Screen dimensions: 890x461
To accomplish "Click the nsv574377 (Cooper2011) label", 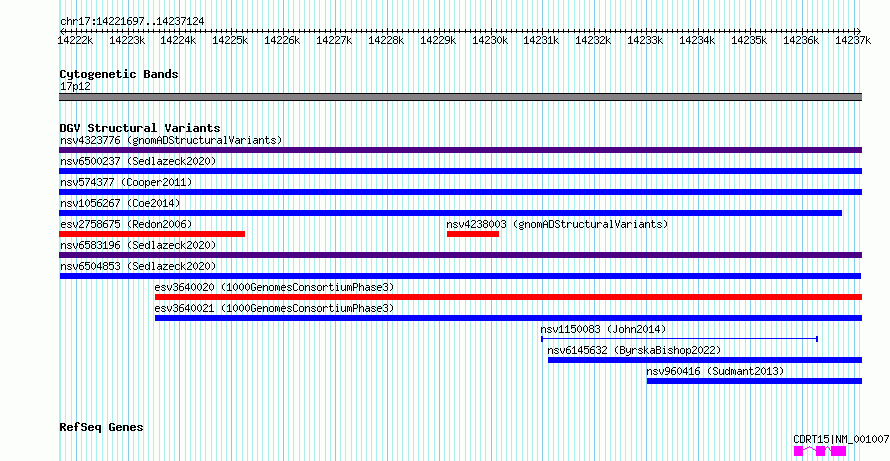I will click(126, 182).
